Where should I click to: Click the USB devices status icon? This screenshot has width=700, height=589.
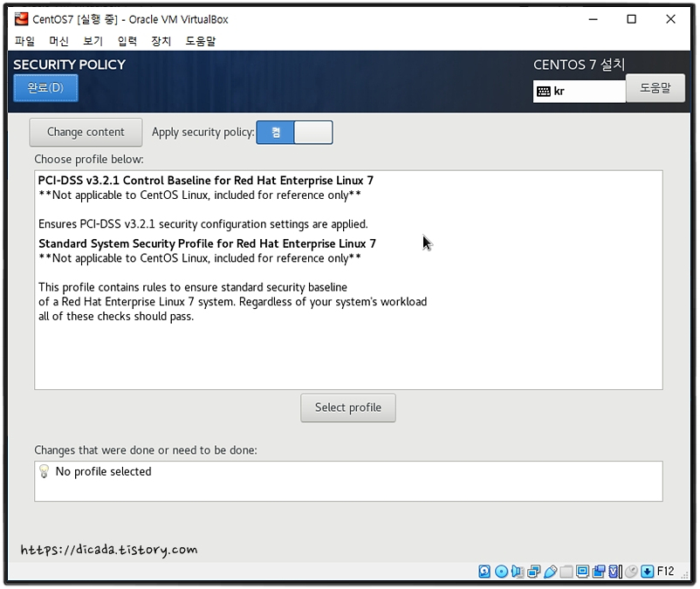pyautogui.click(x=551, y=572)
